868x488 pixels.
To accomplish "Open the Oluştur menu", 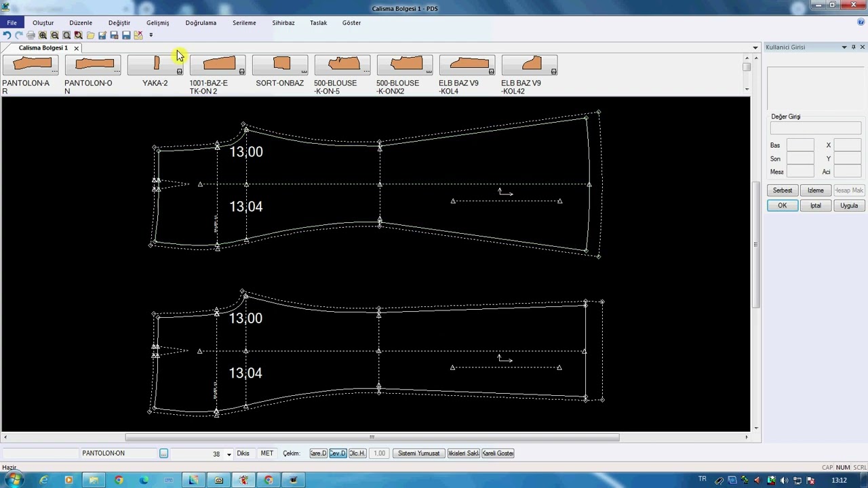I will coord(43,22).
